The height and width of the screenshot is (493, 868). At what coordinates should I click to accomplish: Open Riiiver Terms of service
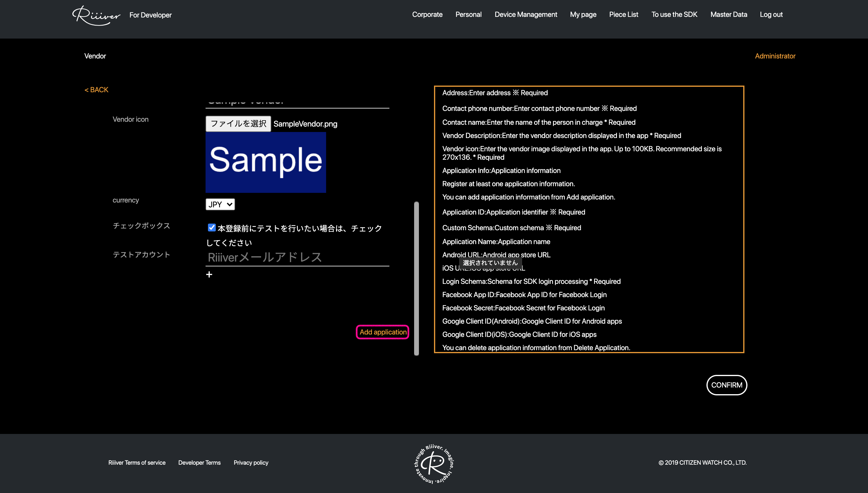tap(137, 463)
